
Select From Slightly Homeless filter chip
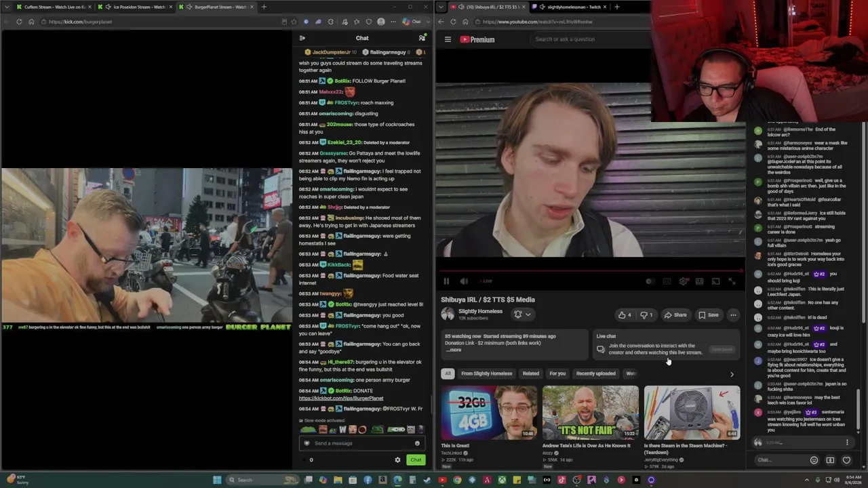(x=486, y=373)
